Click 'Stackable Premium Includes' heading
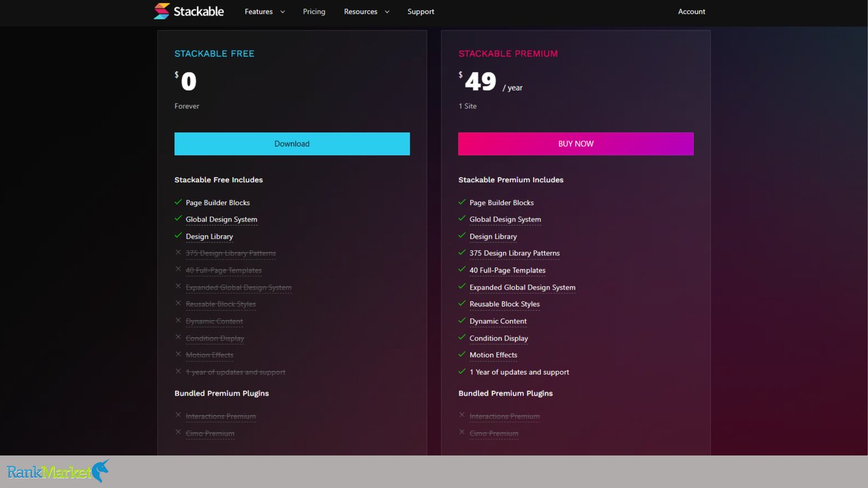This screenshot has width=868, height=488. [x=511, y=180]
